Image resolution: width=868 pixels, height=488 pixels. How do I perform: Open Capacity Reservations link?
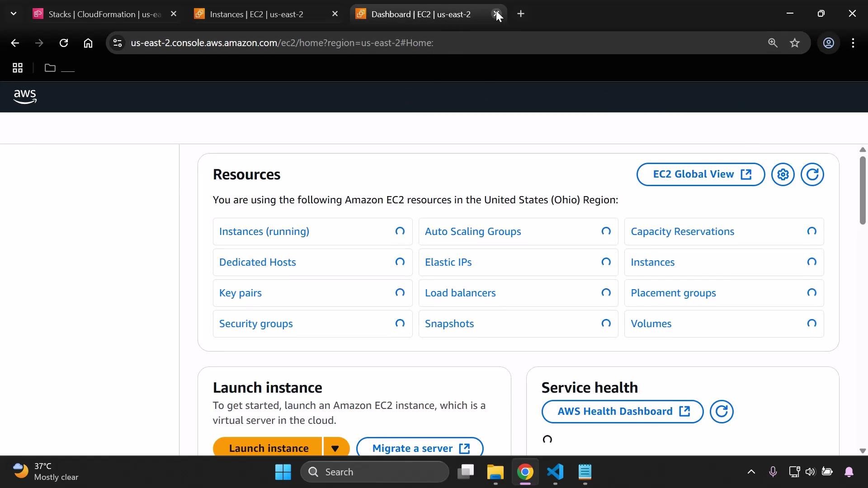pyautogui.click(x=682, y=231)
